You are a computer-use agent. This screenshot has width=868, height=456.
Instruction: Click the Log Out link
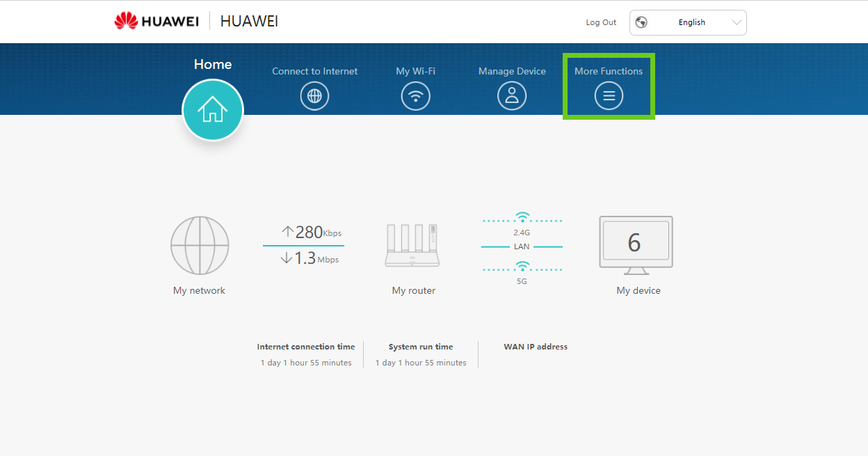pos(601,22)
